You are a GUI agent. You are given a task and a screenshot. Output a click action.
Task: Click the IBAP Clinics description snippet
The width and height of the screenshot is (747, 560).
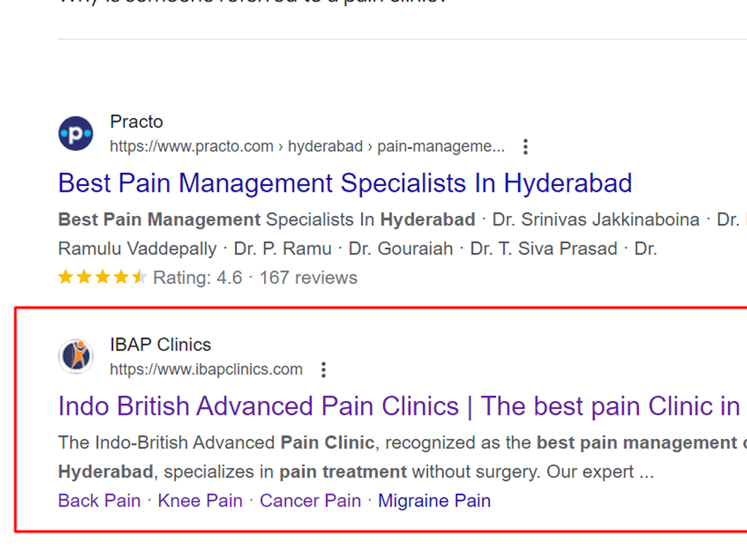pyautogui.click(x=403, y=457)
